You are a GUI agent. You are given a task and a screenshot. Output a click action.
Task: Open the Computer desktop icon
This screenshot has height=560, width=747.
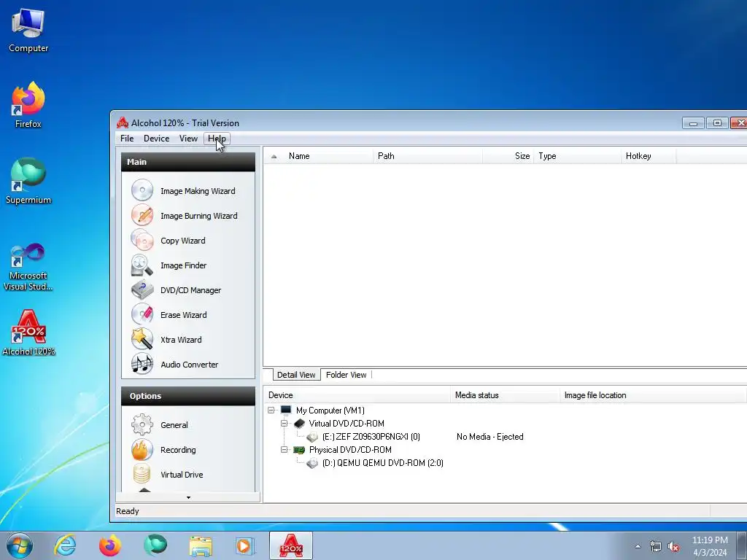28,30
